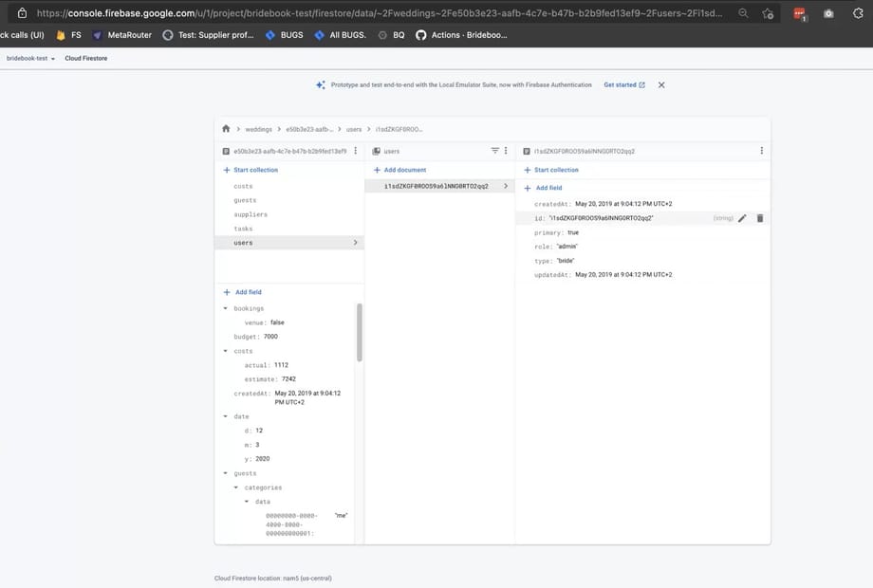The width and height of the screenshot is (873, 588).
Task: Click the browser address bar URL
Action: click(x=380, y=12)
